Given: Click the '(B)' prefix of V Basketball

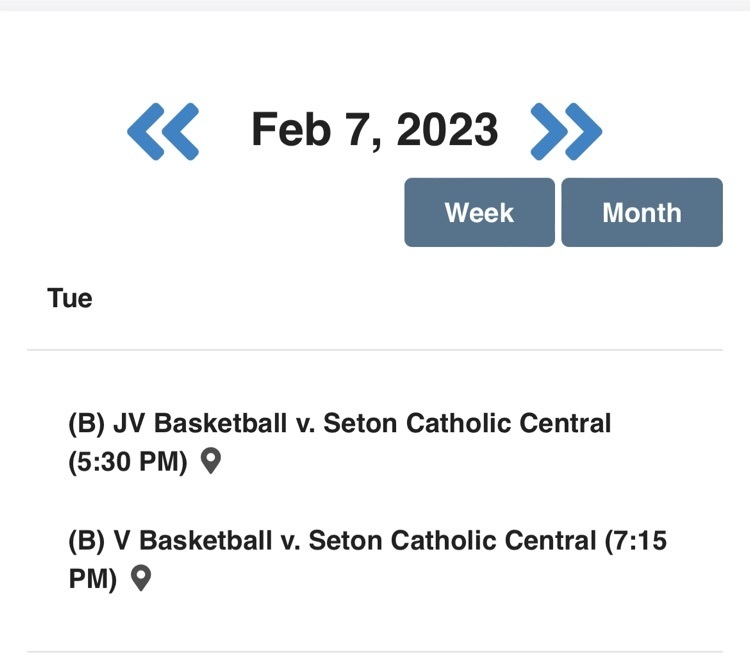Looking at the screenshot, I should pos(87,541).
